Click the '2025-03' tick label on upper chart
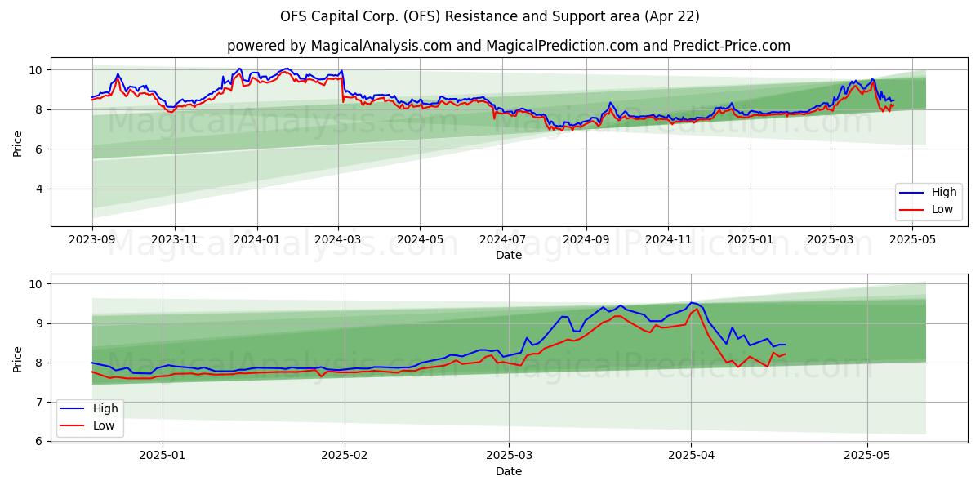Screen dimensions: 980x490 (831, 240)
